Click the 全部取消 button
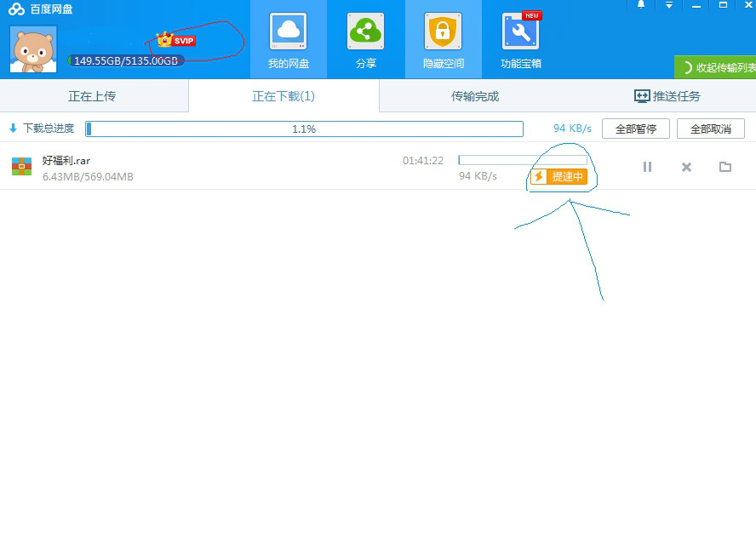The image size is (756, 543). click(711, 129)
